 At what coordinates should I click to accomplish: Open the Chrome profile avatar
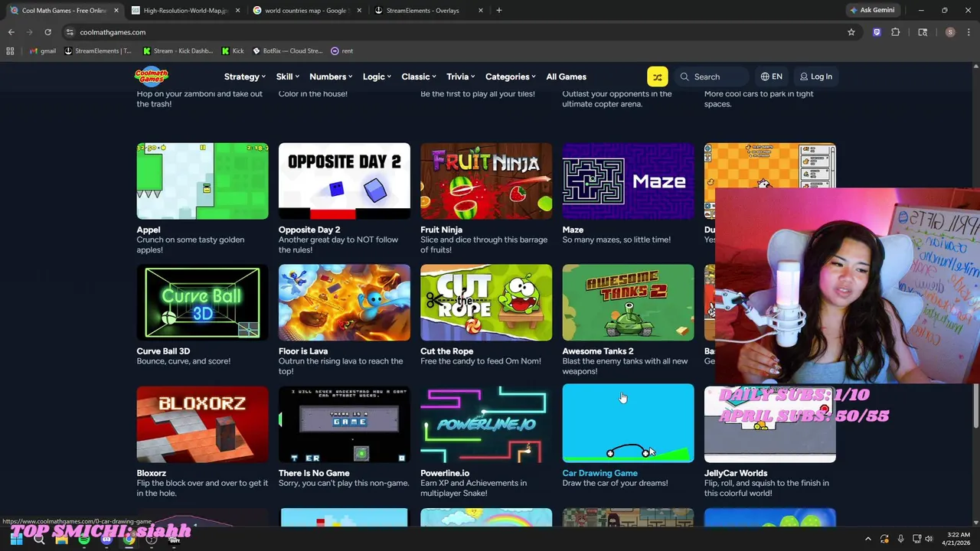(950, 32)
